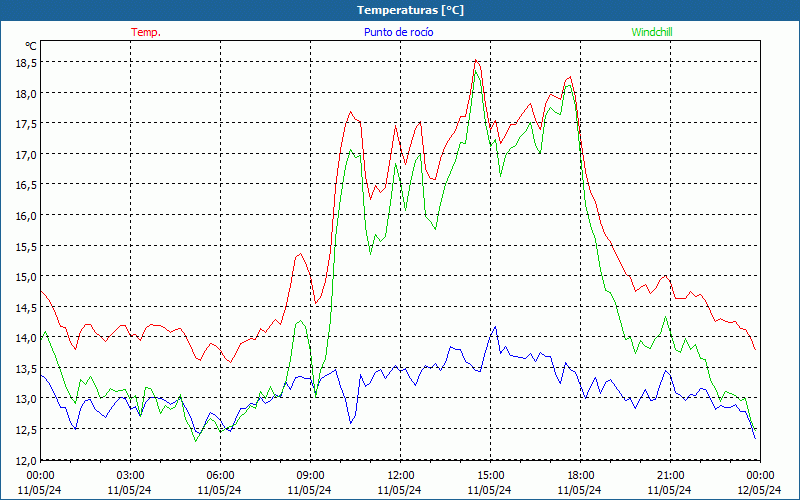The height and width of the screenshot is (500, 800).
Task: Click the 09:00 time axis label
Action: [310, 476]
